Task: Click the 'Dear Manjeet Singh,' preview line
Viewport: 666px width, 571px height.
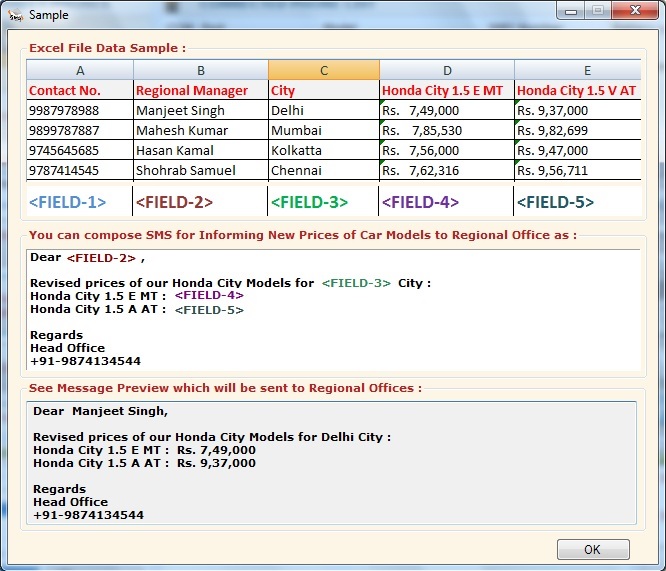Action: (101, 411)
